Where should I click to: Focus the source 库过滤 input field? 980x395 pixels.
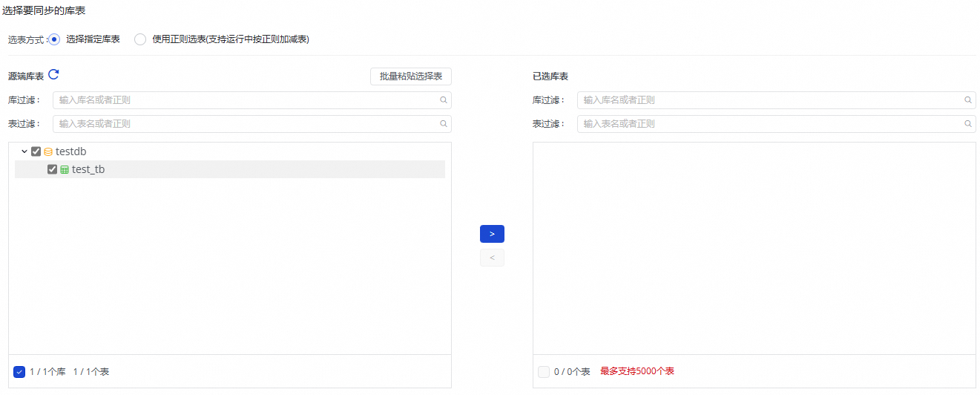point(251,100)
